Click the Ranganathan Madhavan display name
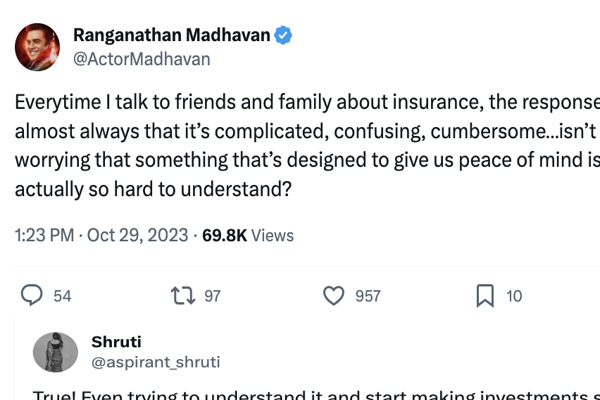Viewport: 600px width, 400px height. (171, 36)
